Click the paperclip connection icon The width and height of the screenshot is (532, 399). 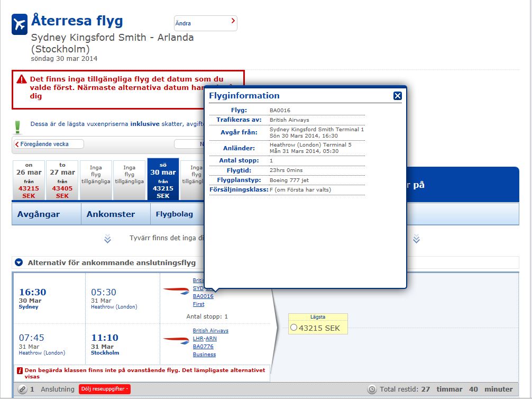pyautogui.click(x=22, y=389)
